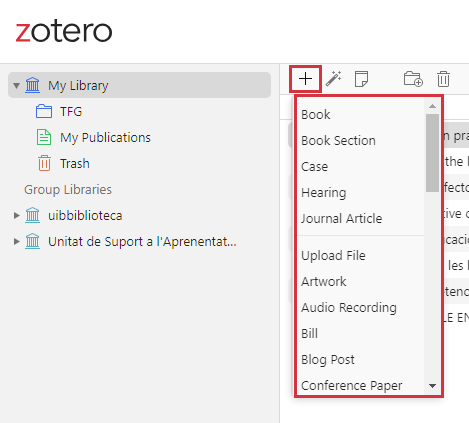Expand the Unitat de Suport group library

point(16,241)
